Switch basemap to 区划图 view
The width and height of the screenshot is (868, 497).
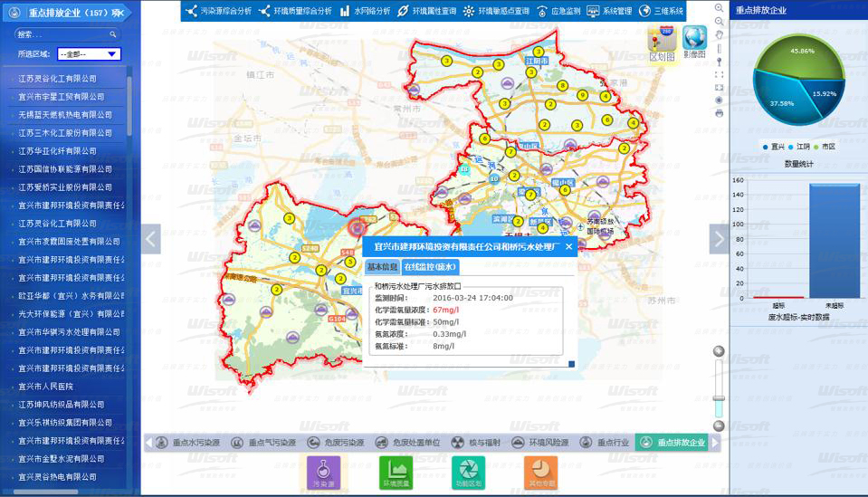tap(662, 42)
